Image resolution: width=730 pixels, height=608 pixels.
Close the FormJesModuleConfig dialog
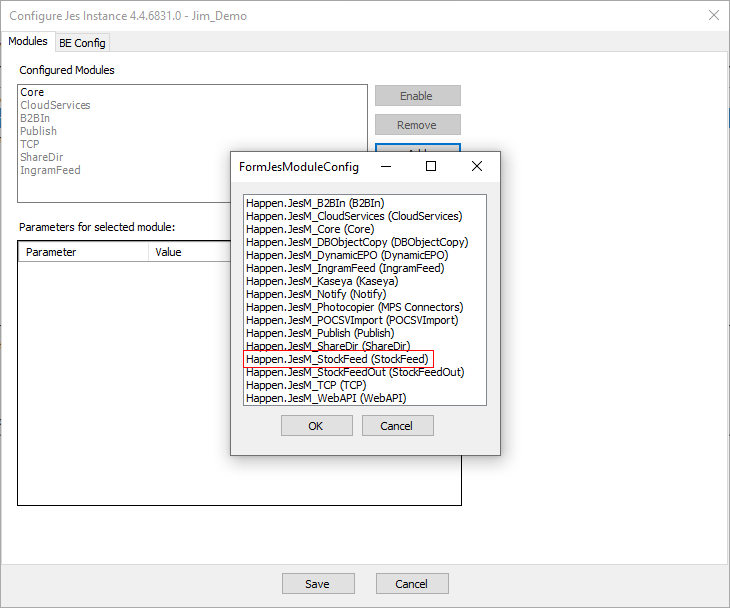[477, 166]
